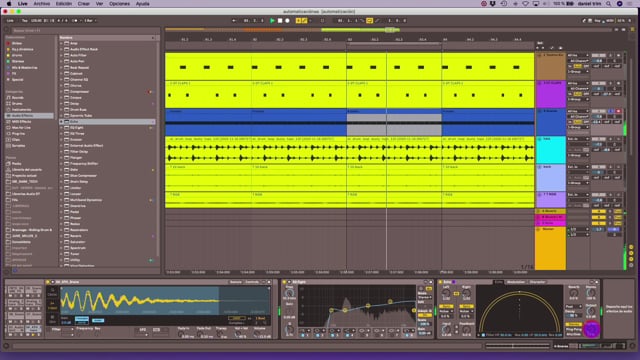640x360 pixels.
Task: Select the Audio Effect Rack browser entry
Action: [84, 49]
